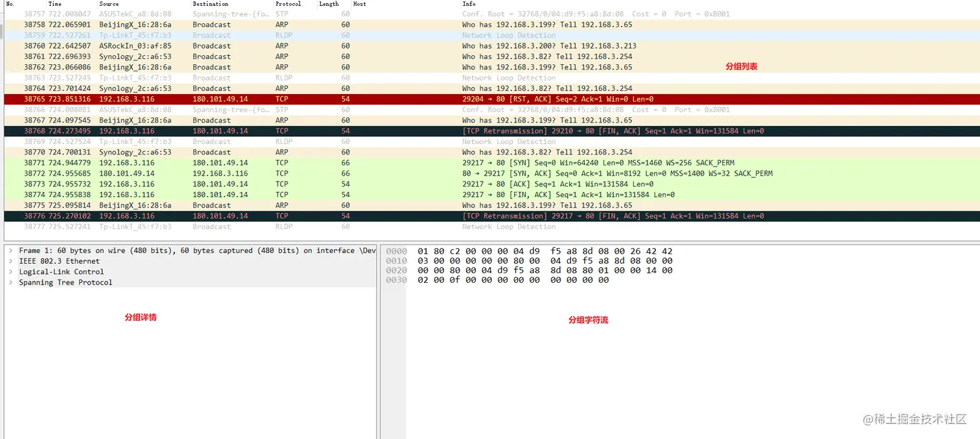Viewport: 980px width, 439px height.
Task: Expand the Frame 1 tree arrow
Action: pyautogui.click(x=10, y=250)
